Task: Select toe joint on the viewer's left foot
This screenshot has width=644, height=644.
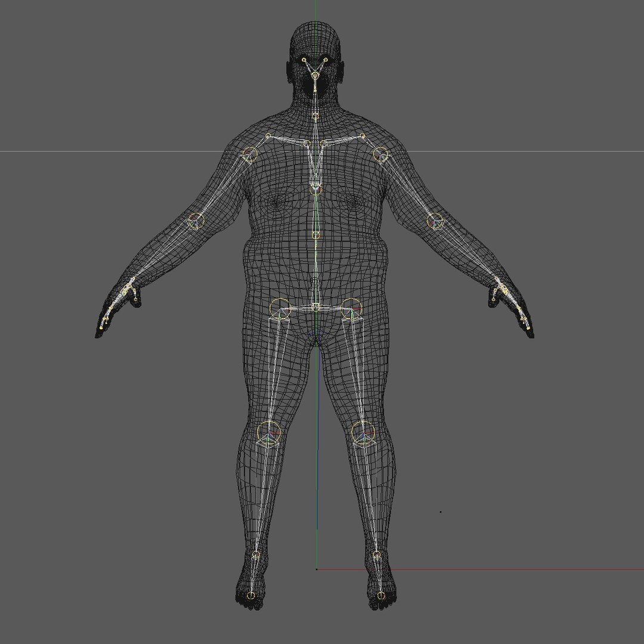Action: 251,595
